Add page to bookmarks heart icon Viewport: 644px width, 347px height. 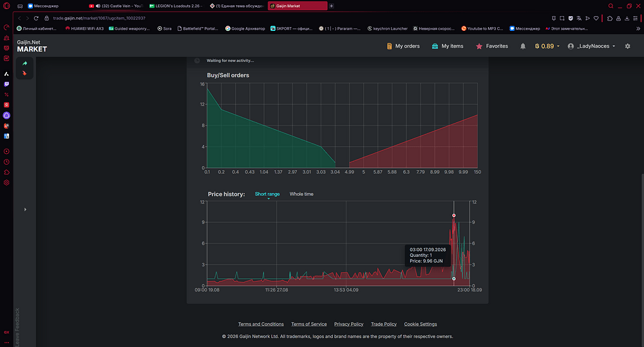(x=596, y=18)
